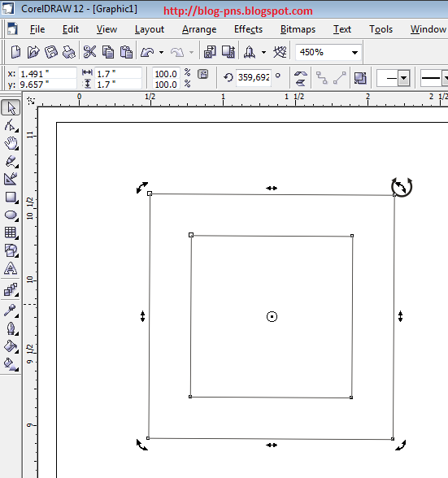Select the Eyedropper tool

tap(11, 311)
